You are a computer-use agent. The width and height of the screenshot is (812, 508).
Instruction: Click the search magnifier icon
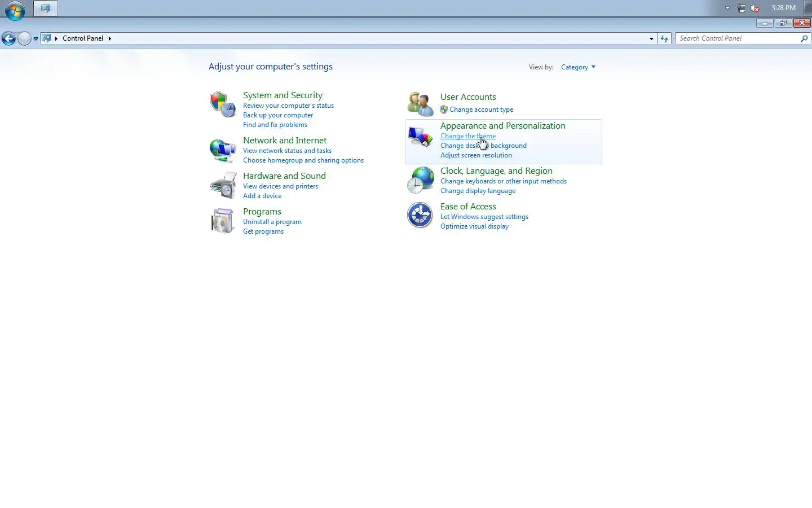(x=804, y=38)
